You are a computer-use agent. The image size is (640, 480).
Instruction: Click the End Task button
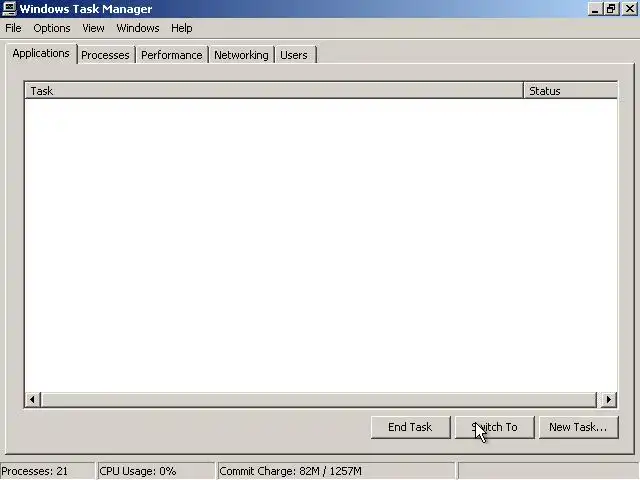(x=410, y=427)
